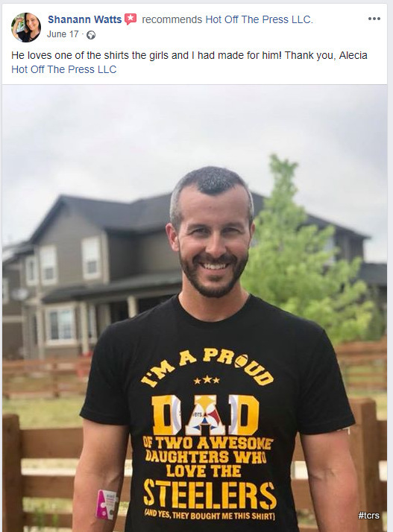This screenshot has height=532, width=393.
Task: Open Hot Off The Press LLC header link
Action: tap(260, 19)
